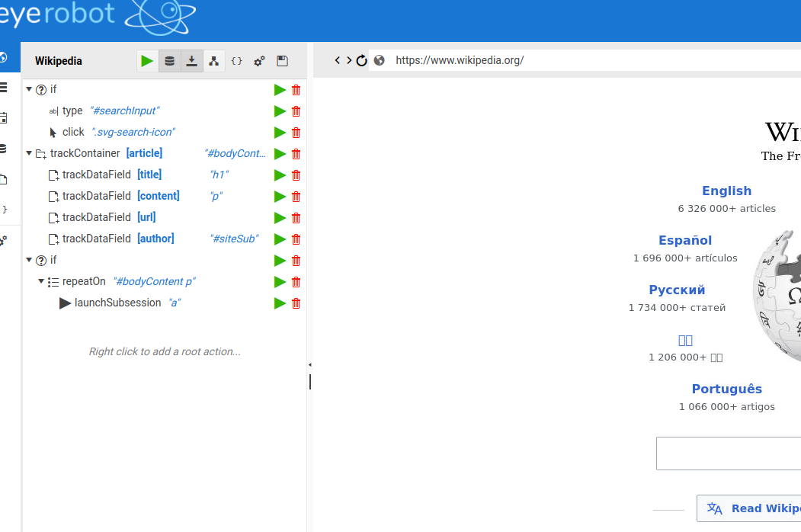This screenshot has height=532, width=801.
Task: Open the Português Wikipedia link
Action: [726, 389]
